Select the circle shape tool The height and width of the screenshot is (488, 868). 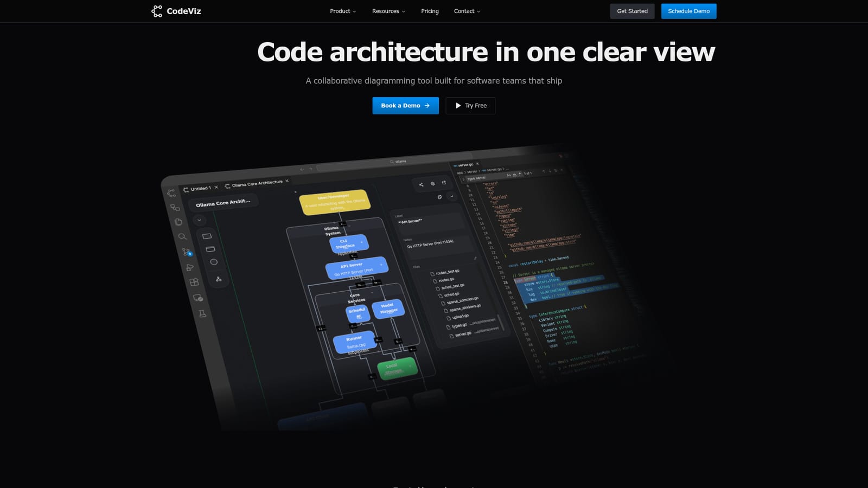(x=214, y=262)
